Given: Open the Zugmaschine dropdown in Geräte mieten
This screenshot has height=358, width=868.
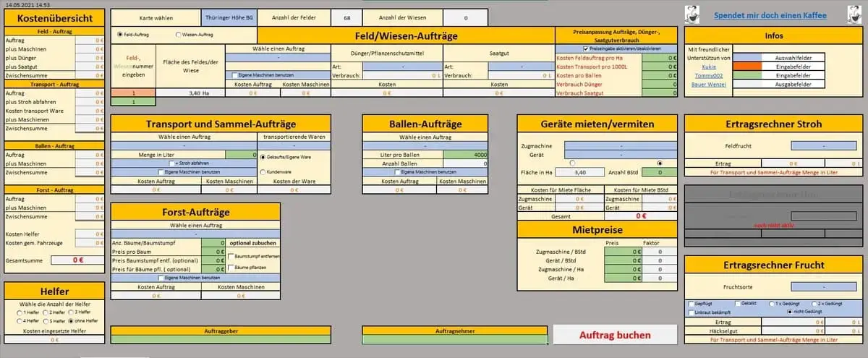Looking at the screenshot, I should point(622,145).
